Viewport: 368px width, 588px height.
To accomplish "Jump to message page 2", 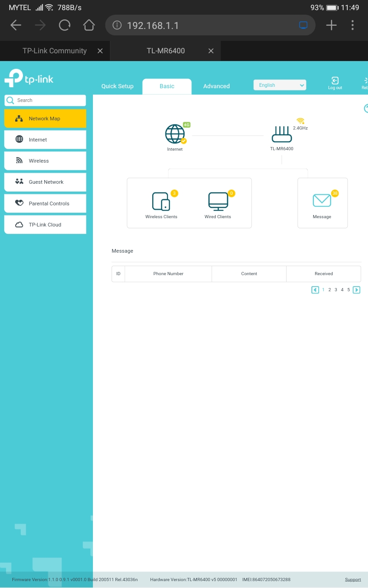I will coord(330,290).
